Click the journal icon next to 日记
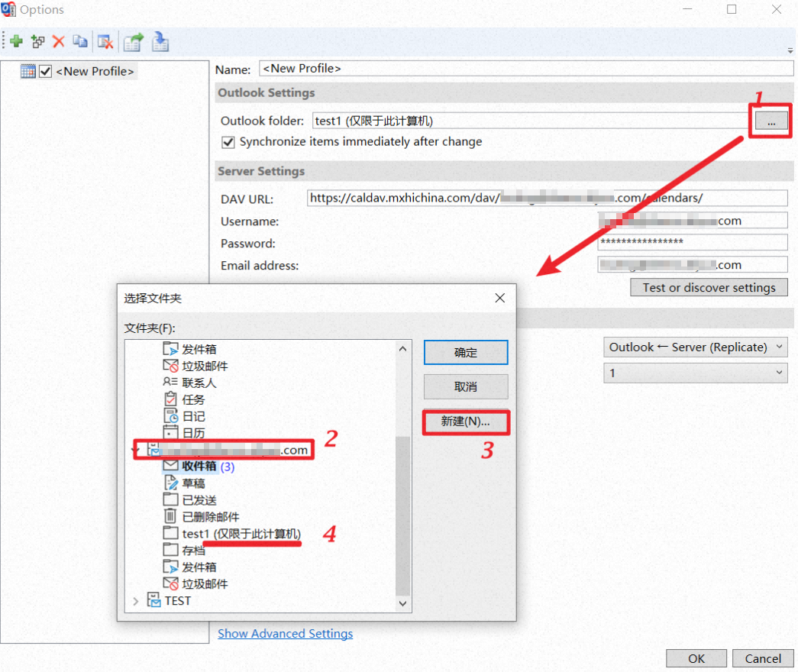798x672 pixels. pyautogui.click(x=171, y=416)
